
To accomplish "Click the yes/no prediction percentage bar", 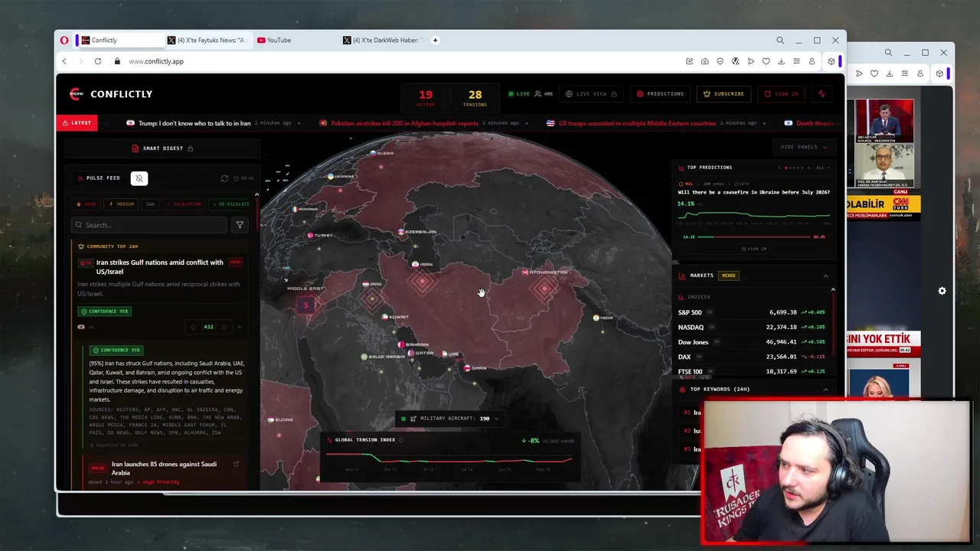I will coord(754,237).
